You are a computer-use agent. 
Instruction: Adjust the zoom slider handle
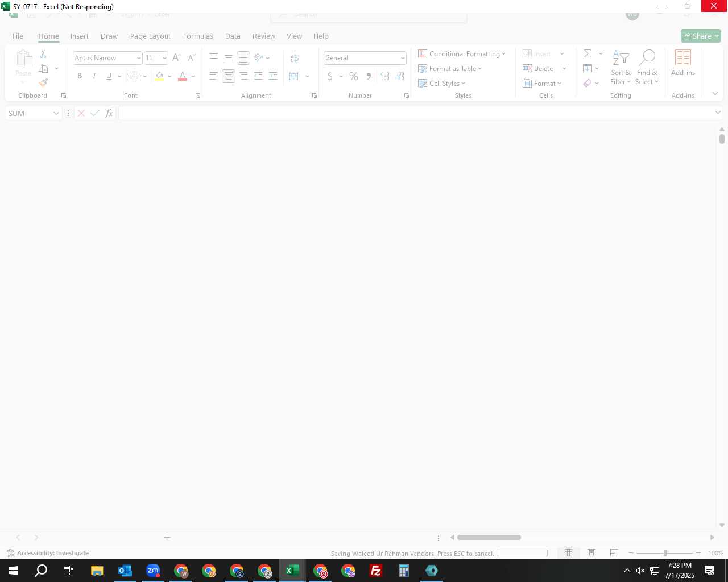pos(665,553)
